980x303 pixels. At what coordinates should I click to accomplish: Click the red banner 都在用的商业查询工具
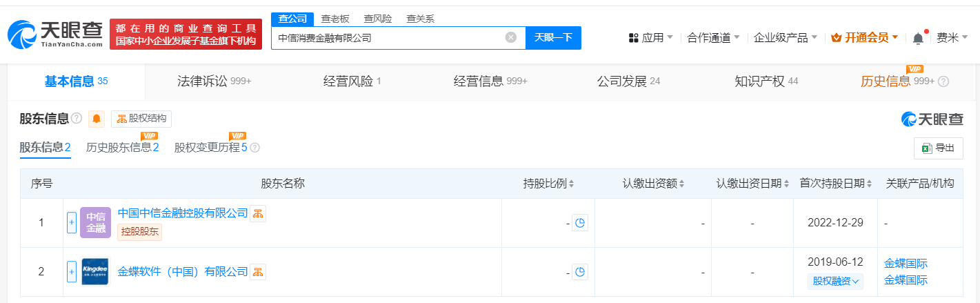[x=186, y=35]
